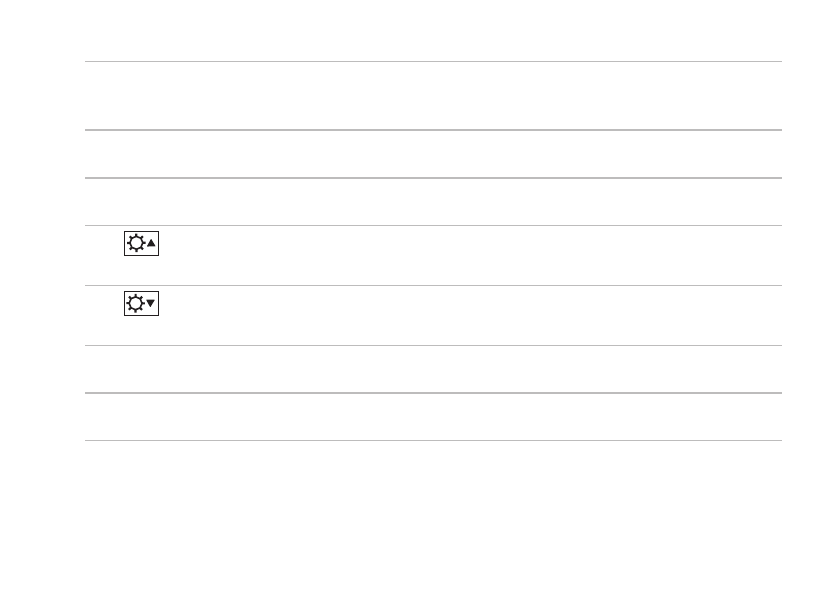Image resolution: width=839 pixels, height=595 pixels.
Task: Select the empty table row above brightness-up icon
Action: (x=433, y=202)
